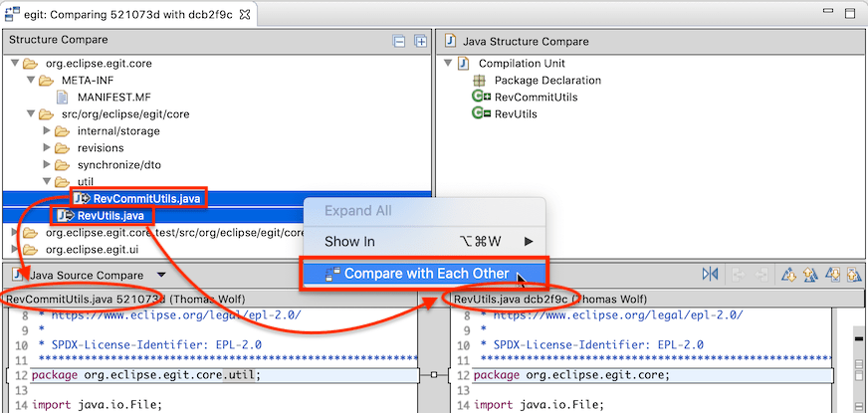Copy current change from right to left
The image size is (868, 413).
[761, 274]
